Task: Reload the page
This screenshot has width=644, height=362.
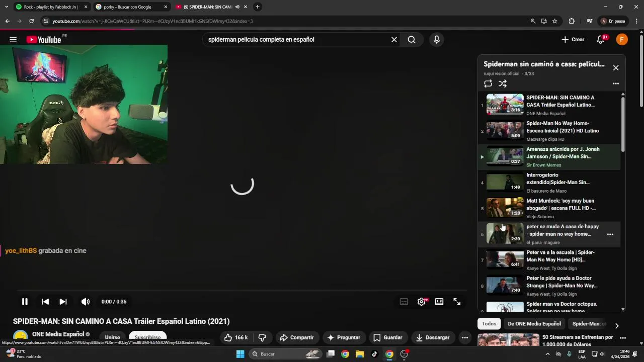Action: 31,21
